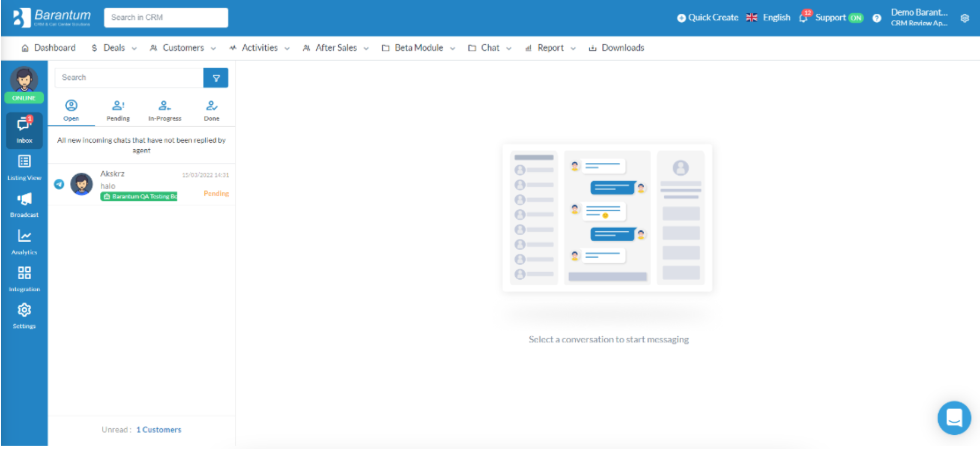Click the notification bell icon
The height and width of the screenshot is (449, 980).
click(803, 18)
